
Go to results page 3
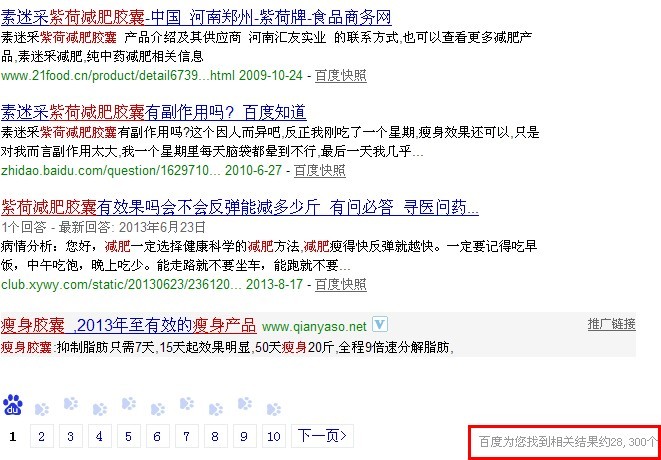coord(71,436)
